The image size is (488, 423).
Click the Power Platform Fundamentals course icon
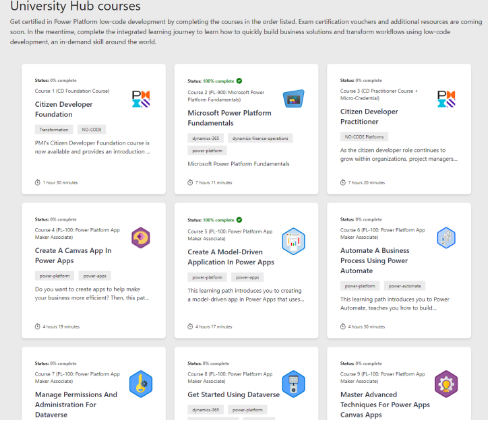coord(294,98)
